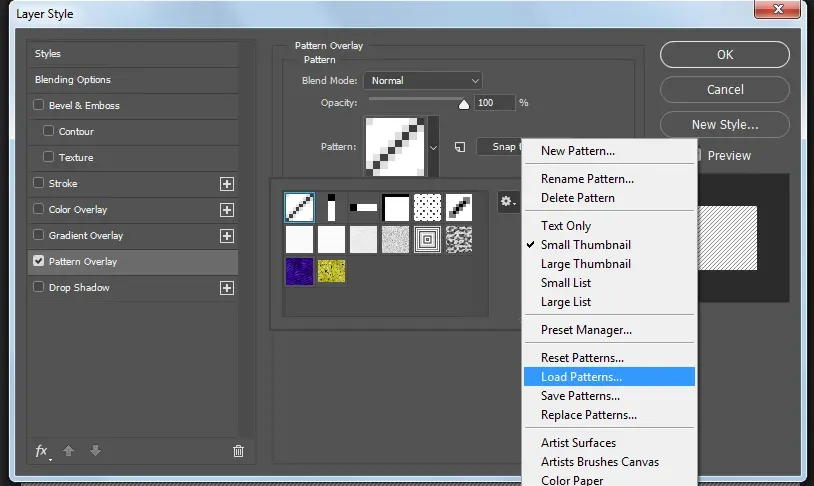The image size is (814, 486).
Task: Enable the Color Overlay checkbox
Action: [x=38, y=209]
